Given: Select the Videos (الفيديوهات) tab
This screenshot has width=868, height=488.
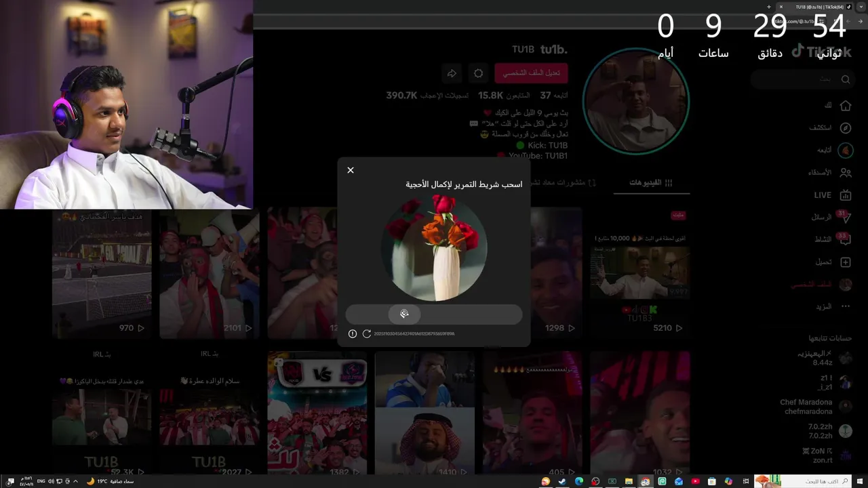Looking at the screenshot, I should (650, 183).
